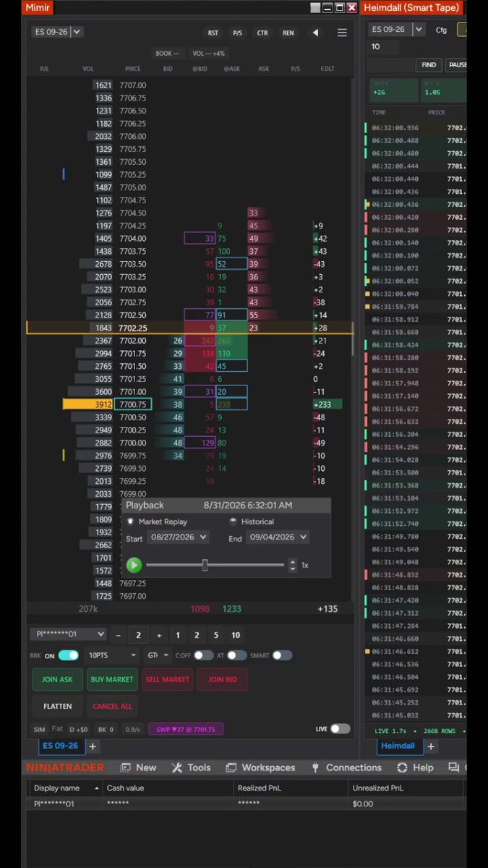Select the Historical radio button
488x868 pixels.
[x=234, y=522]
